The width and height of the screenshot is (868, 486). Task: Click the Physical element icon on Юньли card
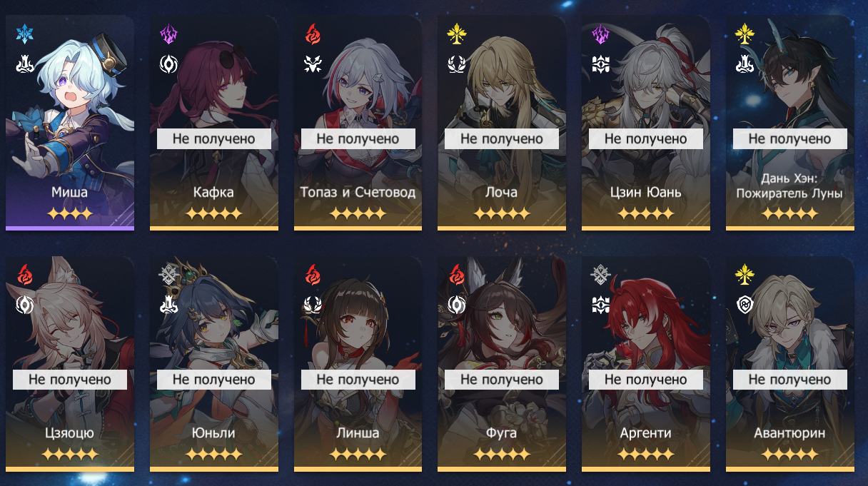(x=168, y=274)
